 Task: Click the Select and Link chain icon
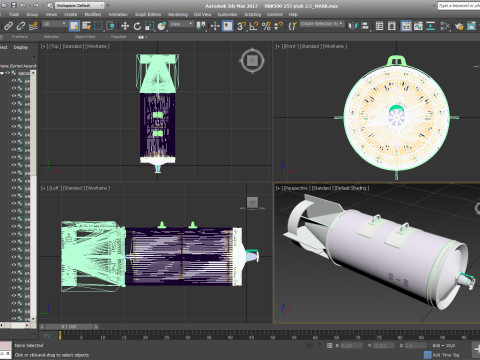click(9, 26)
